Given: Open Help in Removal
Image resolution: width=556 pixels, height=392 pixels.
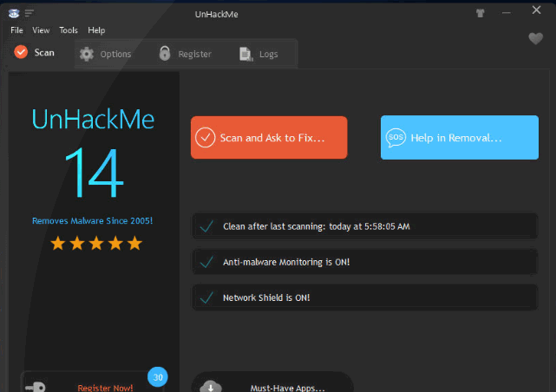Looking at the screenshot, I should click(x=460, y=138).
